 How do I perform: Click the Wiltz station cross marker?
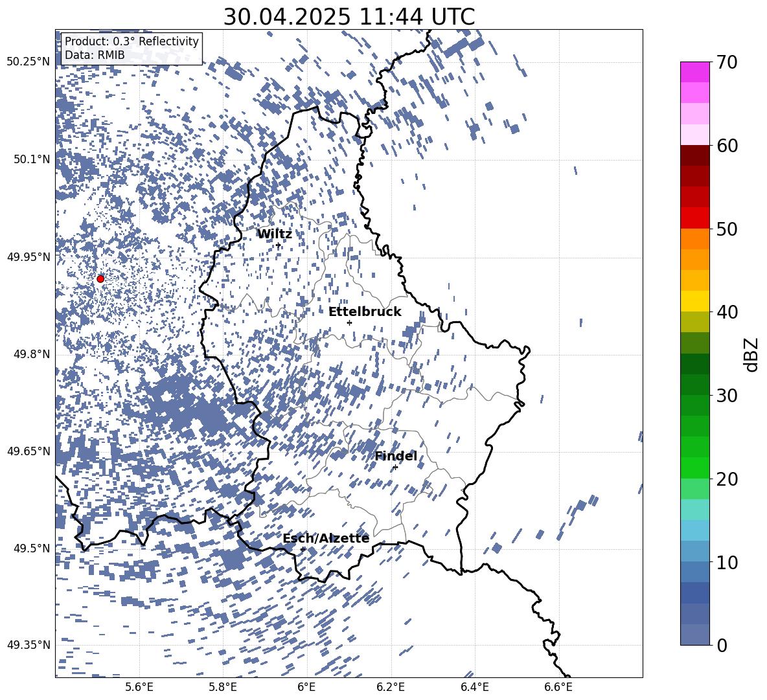pos(279,245)
